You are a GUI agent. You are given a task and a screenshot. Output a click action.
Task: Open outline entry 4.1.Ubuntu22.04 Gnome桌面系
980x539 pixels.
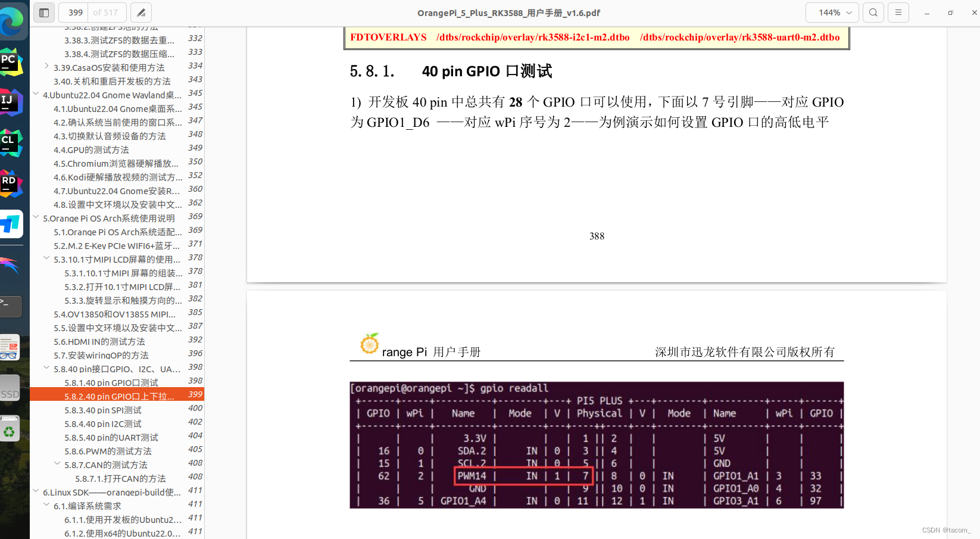(x=118, y=109)
